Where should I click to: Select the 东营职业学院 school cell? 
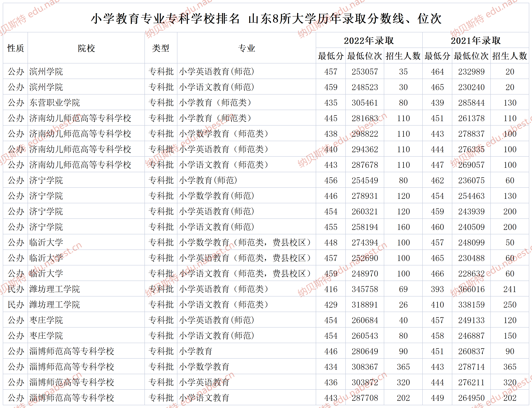[55, 102]
